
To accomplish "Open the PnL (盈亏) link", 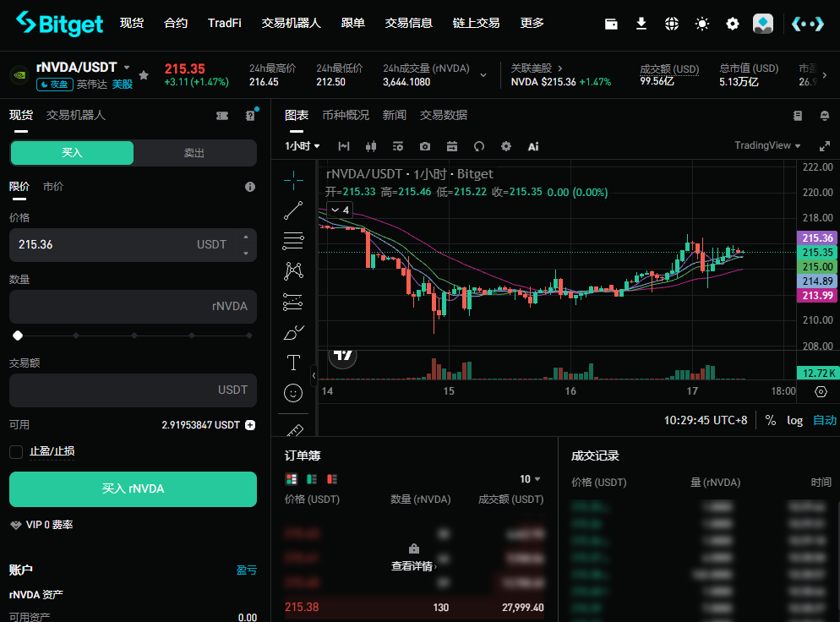I will (x=247, y=570).
